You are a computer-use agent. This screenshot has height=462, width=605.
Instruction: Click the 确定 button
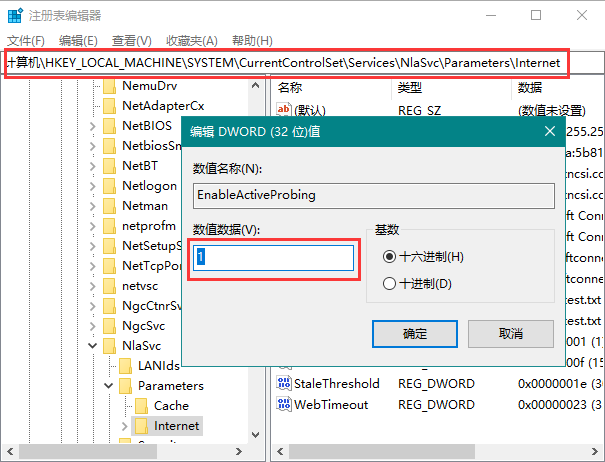pyautogui.click(x=414, y=333)
